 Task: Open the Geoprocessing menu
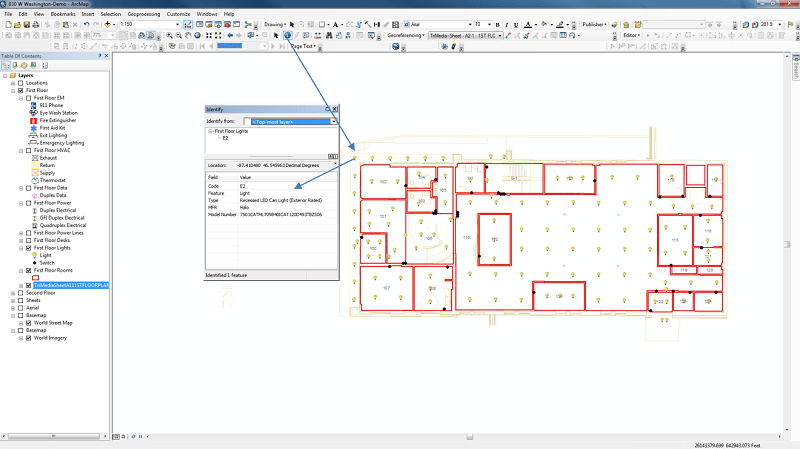(x=143, y=14)
